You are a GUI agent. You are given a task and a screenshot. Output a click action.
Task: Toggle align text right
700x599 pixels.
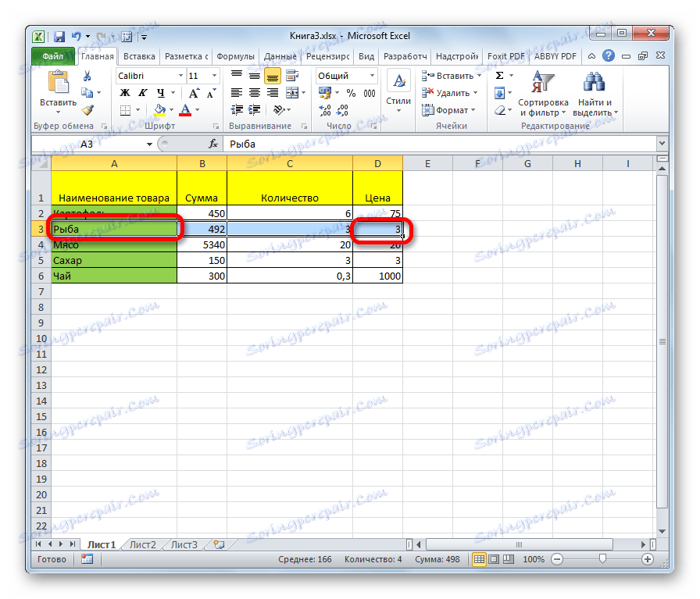[x=273, y=93]
